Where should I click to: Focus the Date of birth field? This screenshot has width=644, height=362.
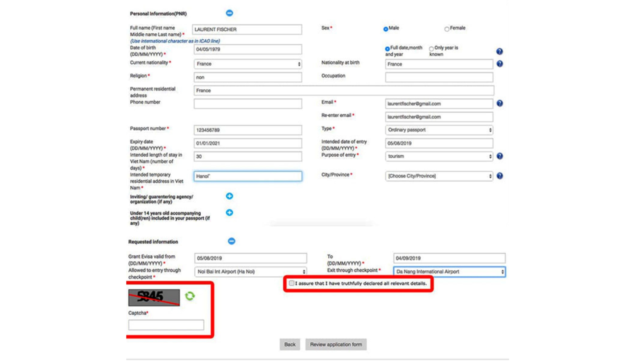[x=248, y=49]
